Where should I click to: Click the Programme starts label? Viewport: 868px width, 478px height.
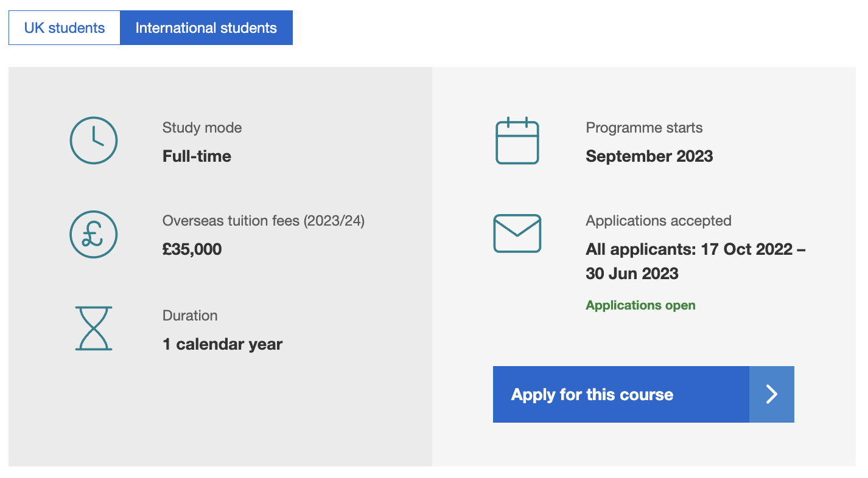click(644, 128)
